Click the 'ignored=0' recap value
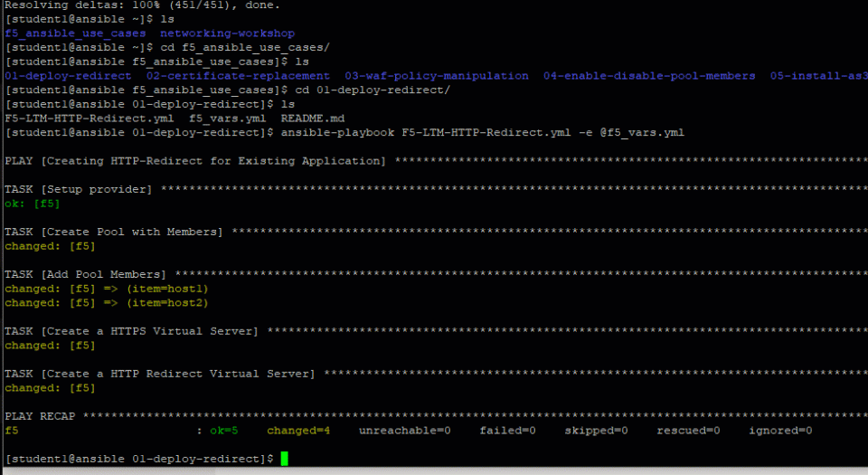 pyautogui.click(x=780, y=431)
